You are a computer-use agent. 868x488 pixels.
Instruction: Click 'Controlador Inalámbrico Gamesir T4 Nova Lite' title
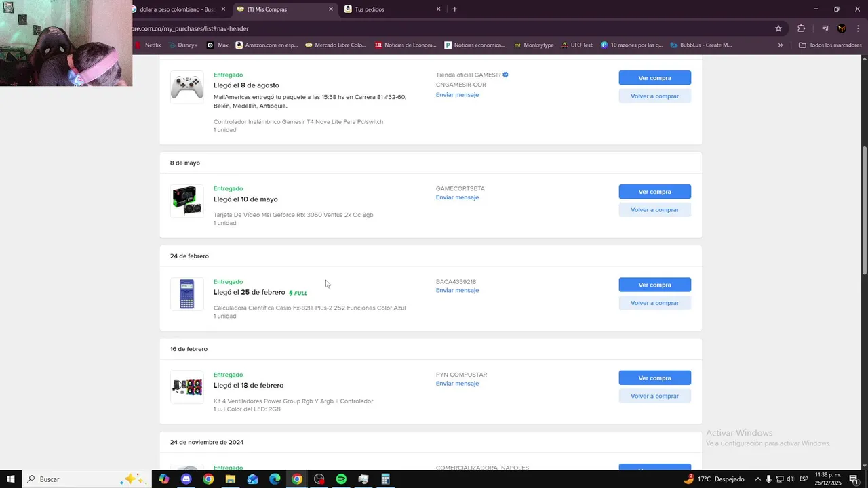coord(298,122)
